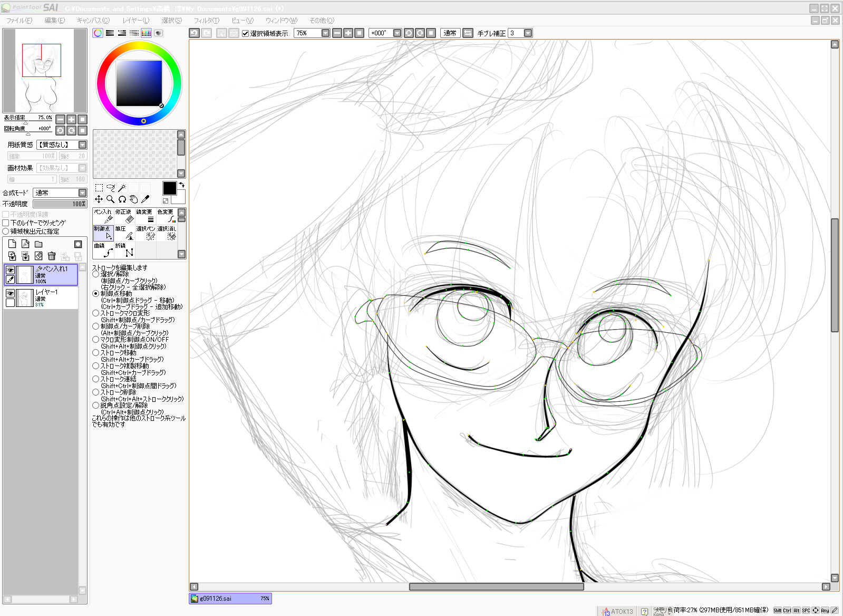The height and width of the screenshot is (616, 843).
Task: Select the ストローク削除 radio option
Action: [95, 392]
